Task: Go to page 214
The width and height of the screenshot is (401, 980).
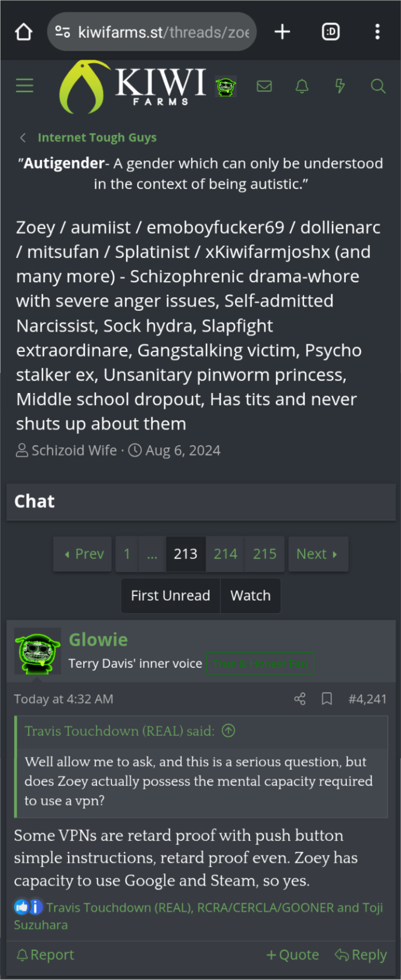Action: (226, 554)
